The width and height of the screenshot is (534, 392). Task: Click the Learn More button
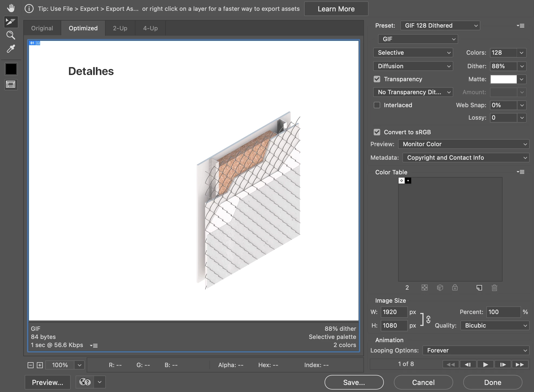point(336,9)
